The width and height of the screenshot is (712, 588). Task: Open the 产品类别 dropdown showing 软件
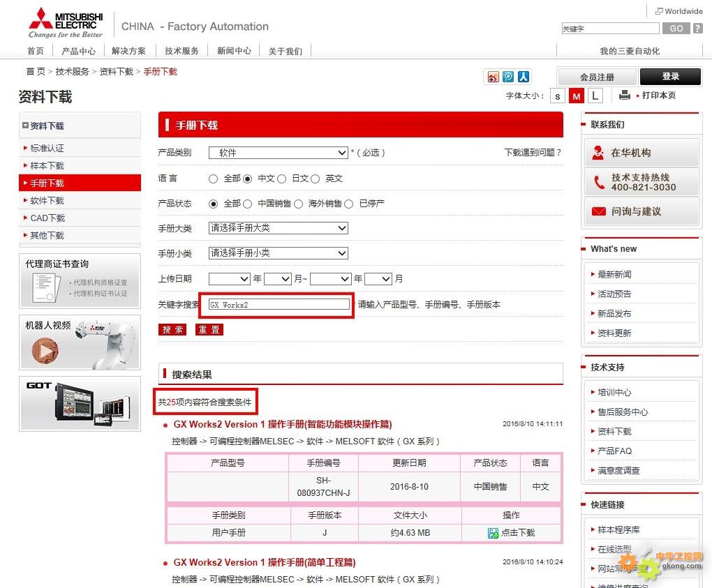click(x=279, y=153)
